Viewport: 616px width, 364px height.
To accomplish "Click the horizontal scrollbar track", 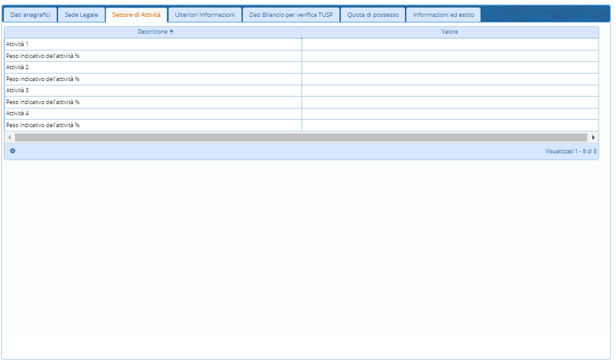I will (x=301, y=137).
